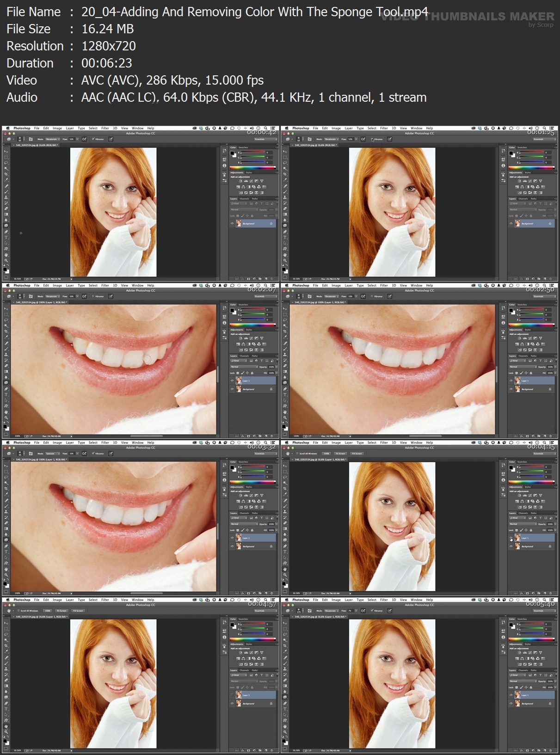Open the Saturate mode dropdown in 00:03:32 frame
The height and width of the screenshot is (755, 560).
coord(53,454)
